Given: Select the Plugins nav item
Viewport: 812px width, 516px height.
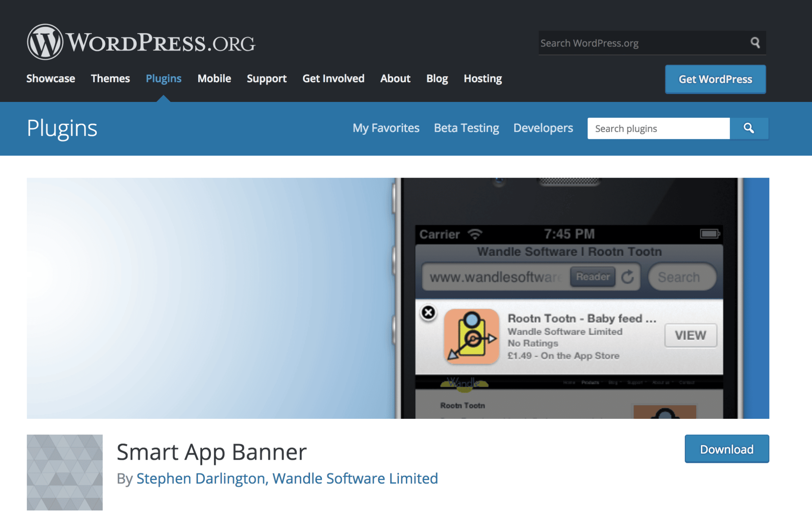Looking at the screenshot, I should pos(163,79).
